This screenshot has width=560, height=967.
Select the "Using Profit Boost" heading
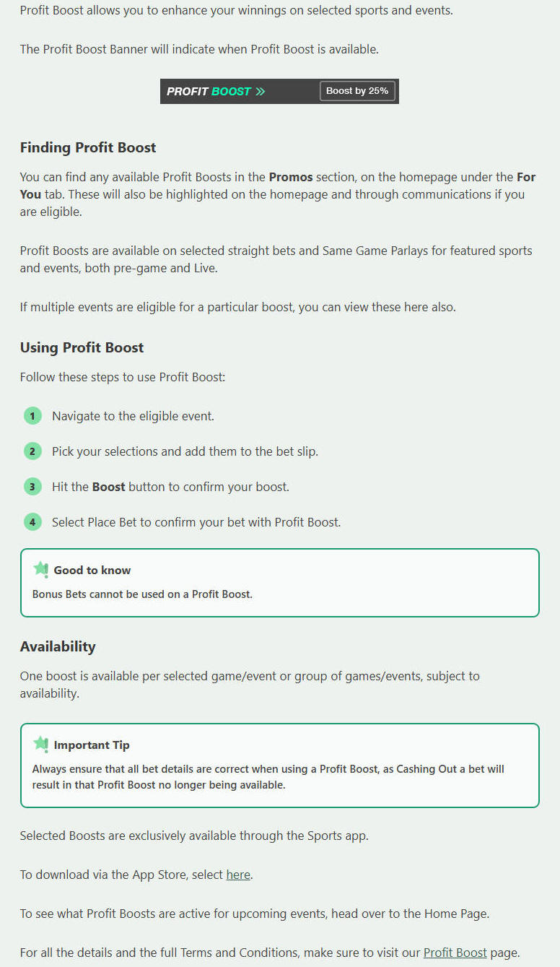(82, 347)
